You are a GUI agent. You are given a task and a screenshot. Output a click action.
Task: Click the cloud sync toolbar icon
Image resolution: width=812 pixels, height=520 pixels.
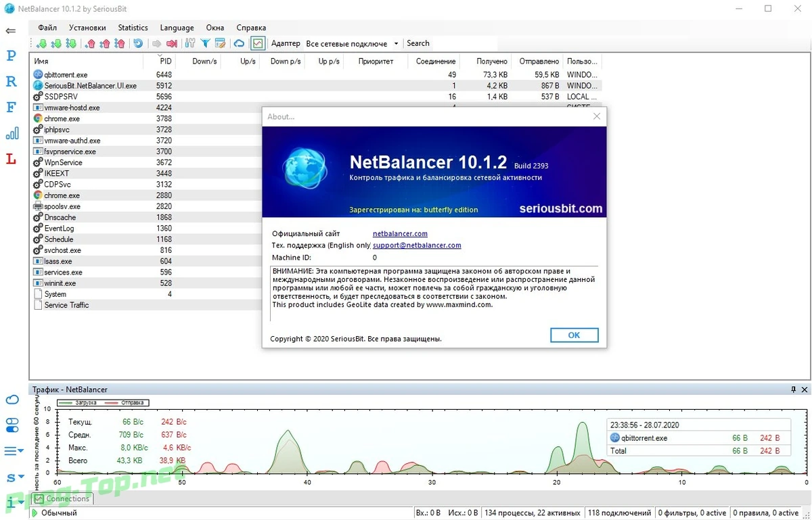(239, 44)
